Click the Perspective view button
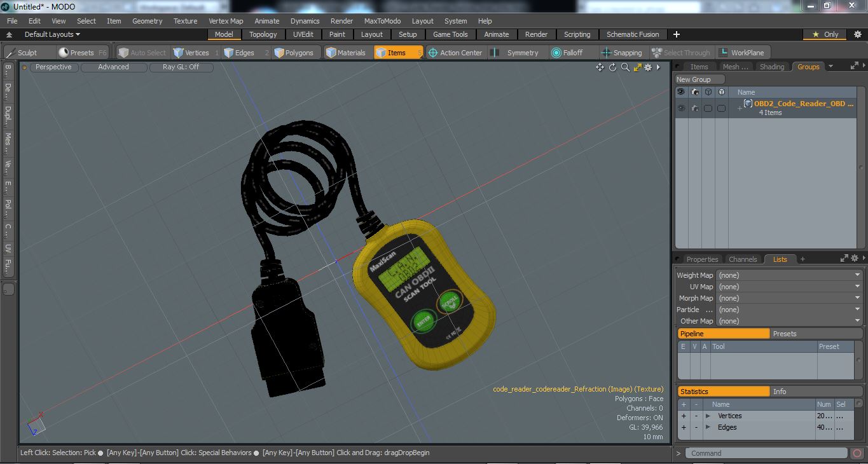 [53, 67]
